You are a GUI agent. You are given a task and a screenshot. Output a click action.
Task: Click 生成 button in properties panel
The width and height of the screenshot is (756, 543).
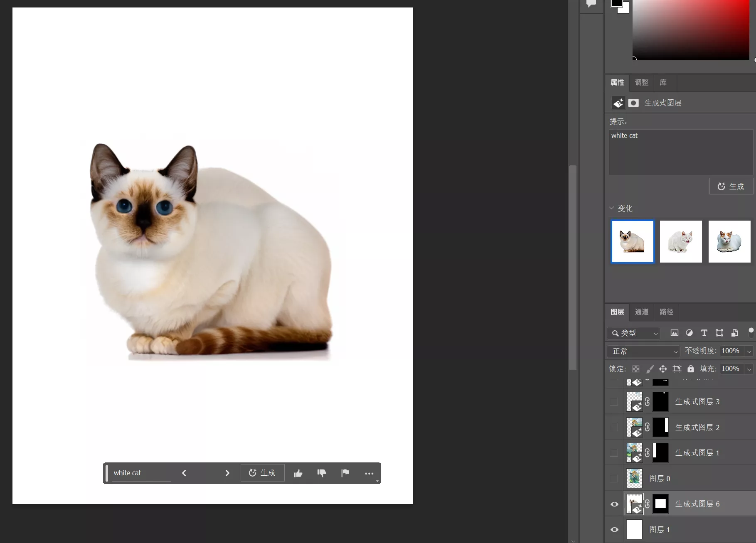point(731,187)
